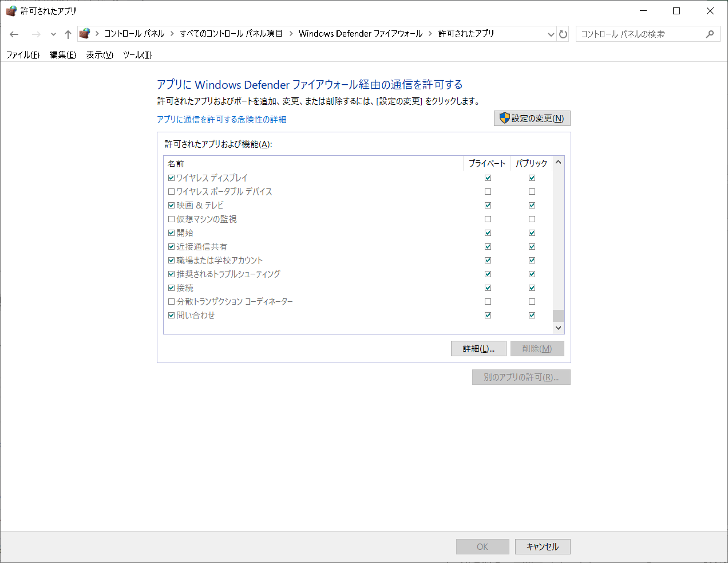Select the 接続 row text
Viewport: 728px width, 563px height.
pos(185,288)
